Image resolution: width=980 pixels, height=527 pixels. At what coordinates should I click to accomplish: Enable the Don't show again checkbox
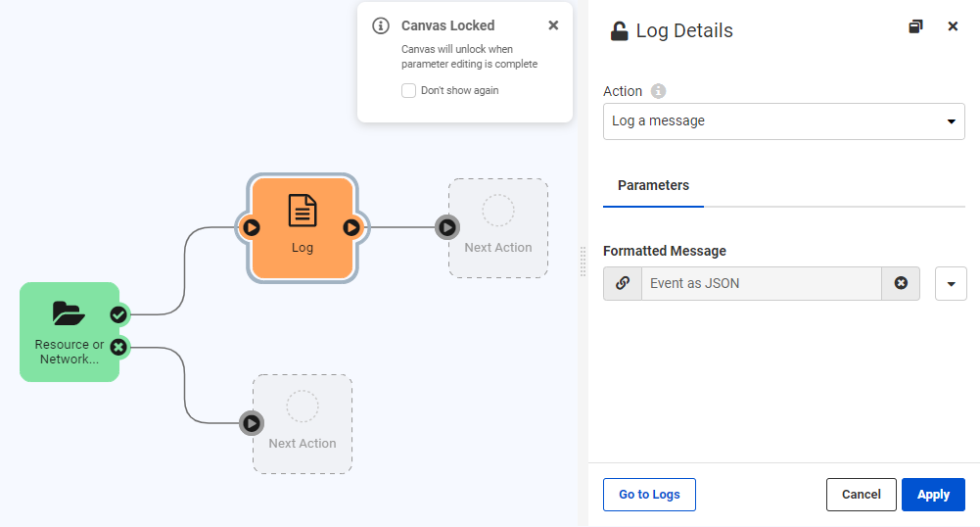tap(408, 90)
